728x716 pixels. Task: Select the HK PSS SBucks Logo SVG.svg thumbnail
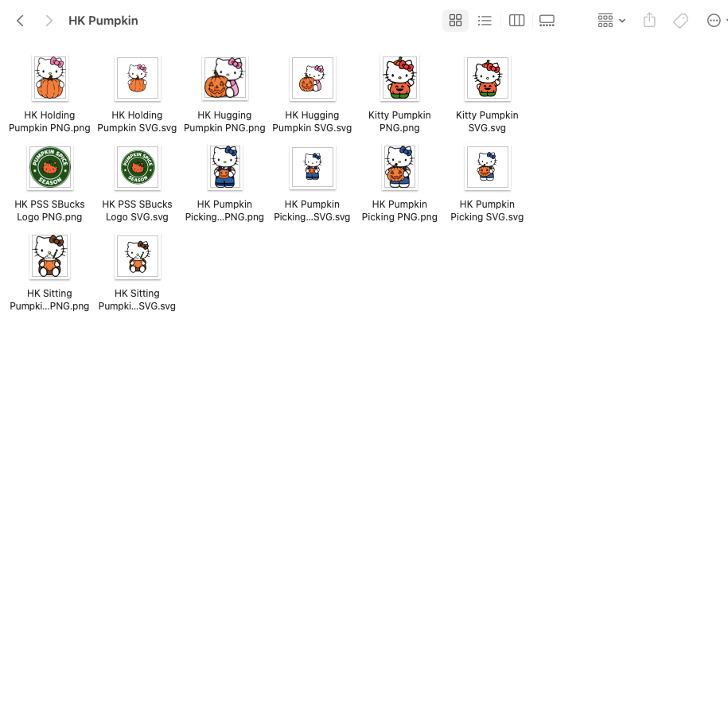pyautogui.click(x=138, y=167)
